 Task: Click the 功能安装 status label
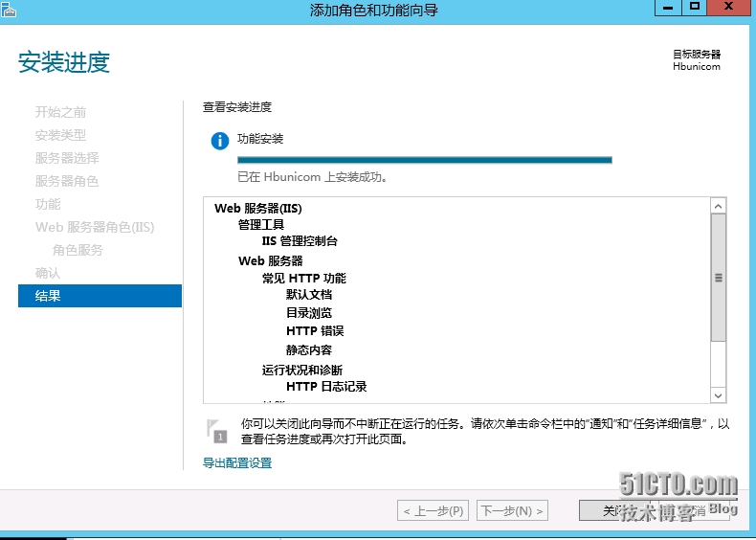[x=260, y=139]
